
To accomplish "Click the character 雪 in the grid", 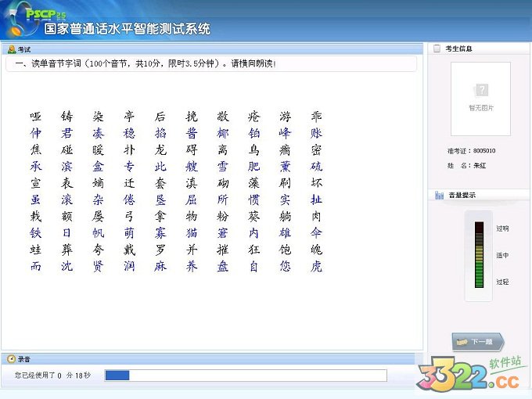I will (222, 166).
